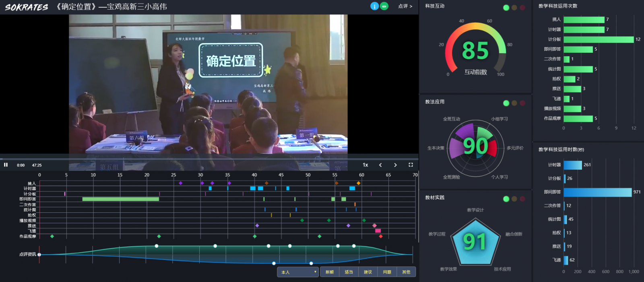Screen dimensions: 644x282
Task: Go to previous segment with left arrow
Action: [380, 165]
